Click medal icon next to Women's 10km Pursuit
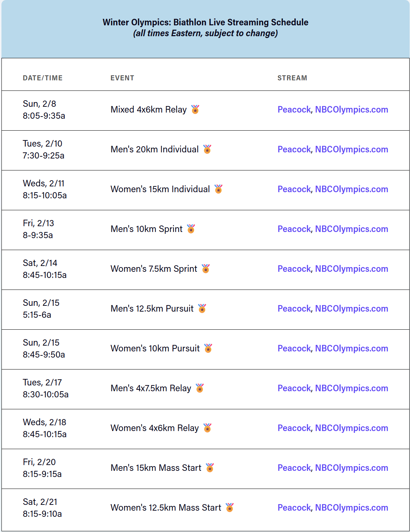The image size is (410, 532). [x=208, y=348]
